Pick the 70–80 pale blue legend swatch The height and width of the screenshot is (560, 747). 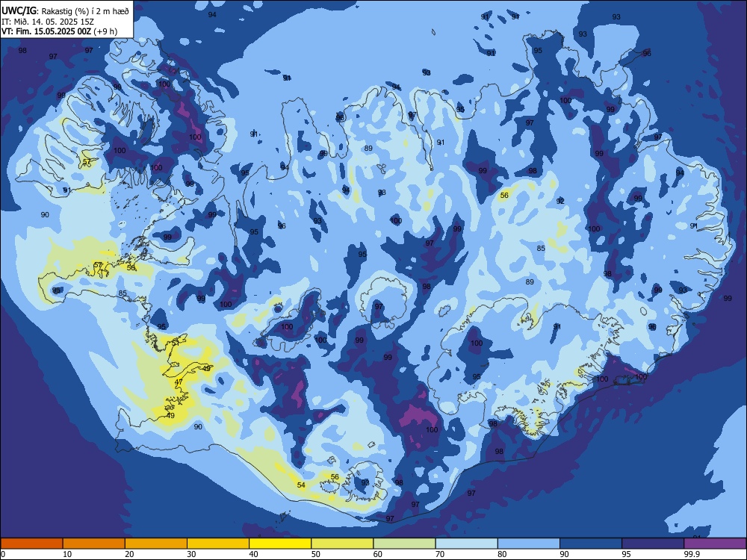[466, 544]
